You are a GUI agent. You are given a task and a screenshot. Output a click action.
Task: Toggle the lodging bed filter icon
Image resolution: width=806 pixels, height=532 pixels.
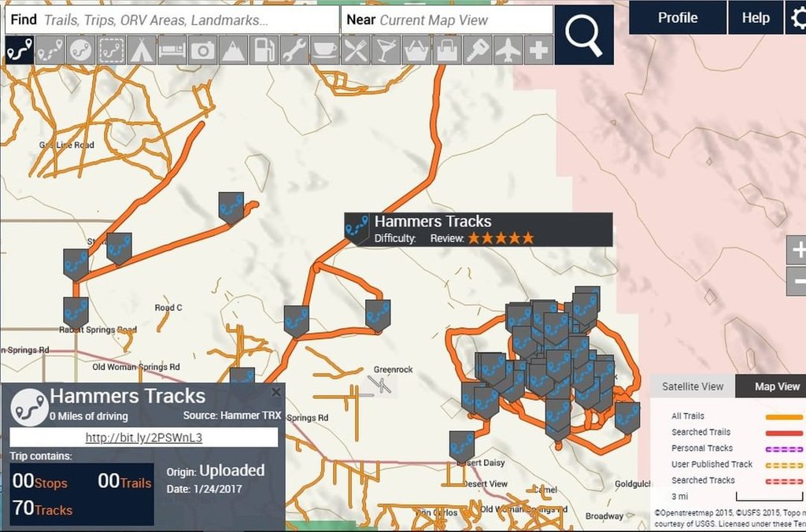click(172, 50)
